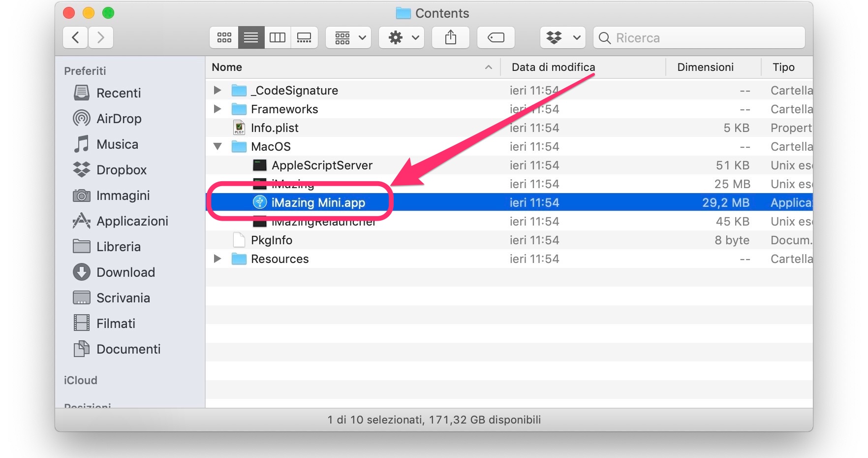The width and height of the screenshot is (868, 458).
Task: Open Libreria in the sidebar
Action: [x=118, y=247]
